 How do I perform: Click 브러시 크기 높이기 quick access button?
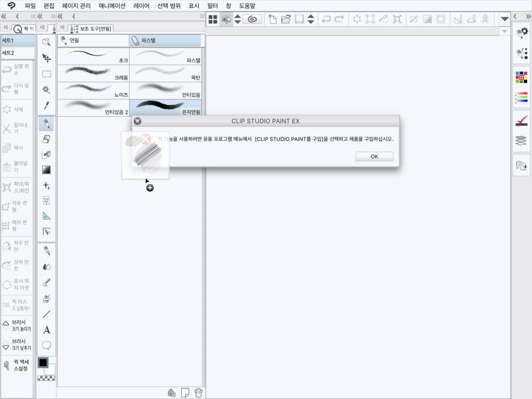[x=18, y=325]
